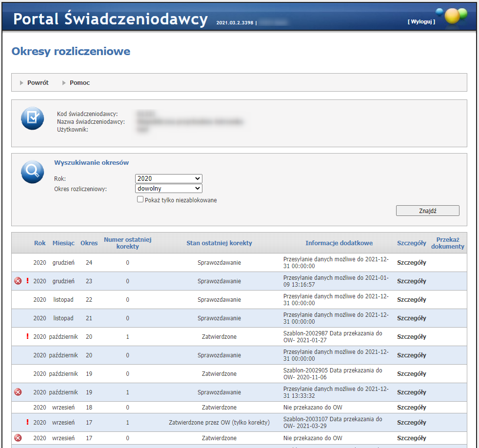
Task: Expand the Okres rozliczeniowy dropdown
Action: [x=168, y=188]
